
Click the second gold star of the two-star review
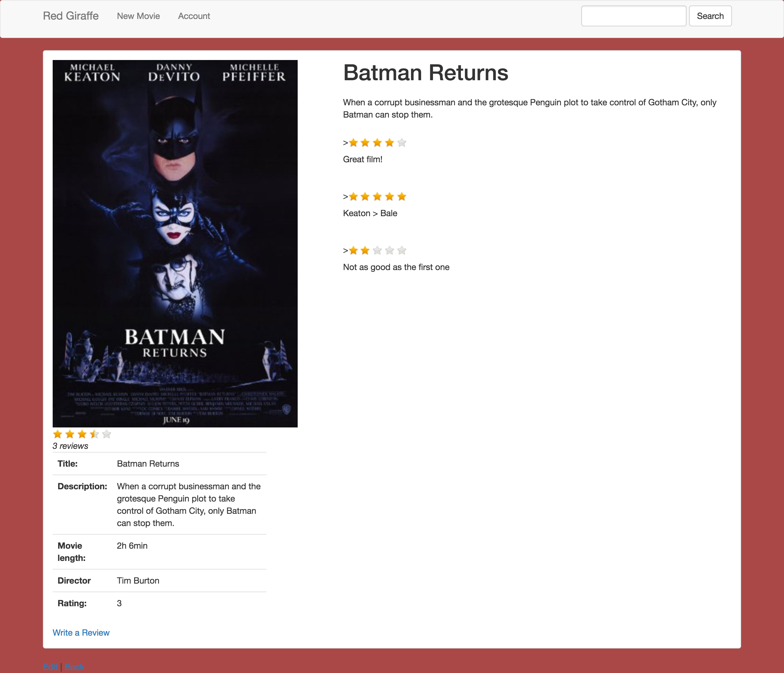(x=365, y=250)
